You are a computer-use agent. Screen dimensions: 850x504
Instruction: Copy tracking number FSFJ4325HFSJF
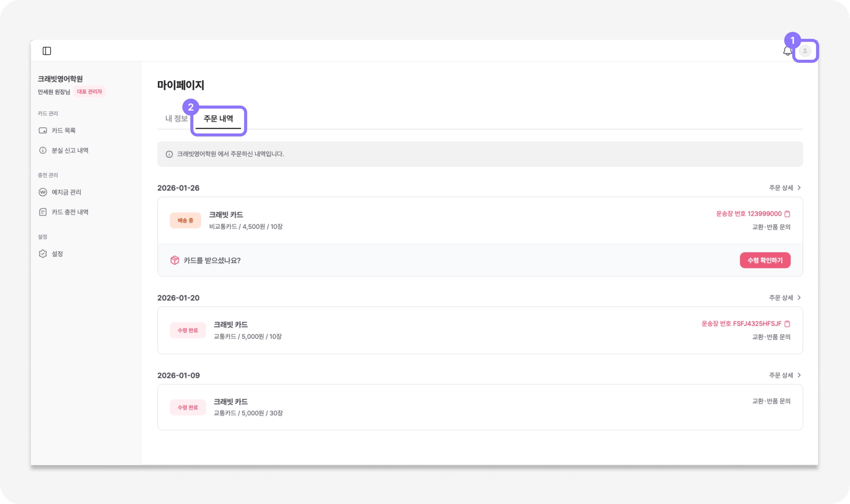coord(787,324)
